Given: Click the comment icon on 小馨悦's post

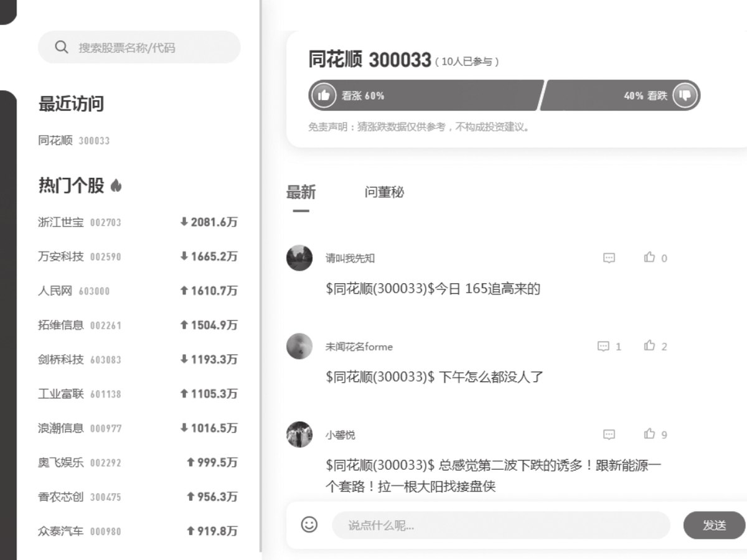Looking at the screenshot, I should (609, 434).
